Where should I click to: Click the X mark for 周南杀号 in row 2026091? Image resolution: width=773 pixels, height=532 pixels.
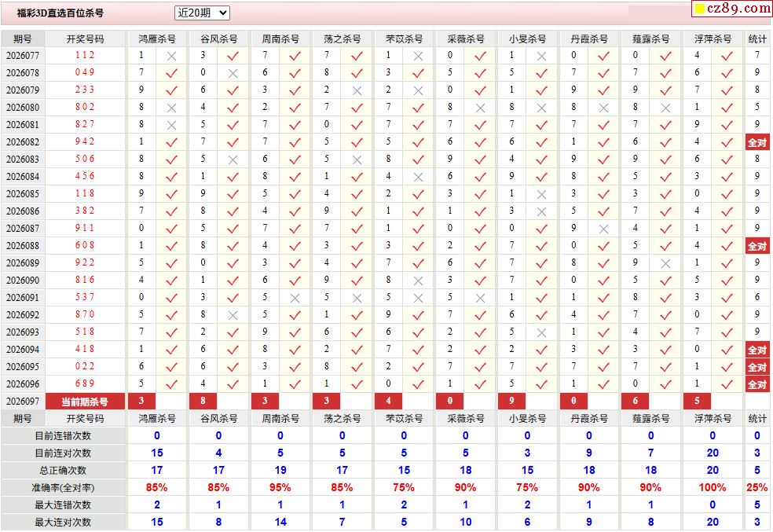pyautogui.click(x=295, y=298)
